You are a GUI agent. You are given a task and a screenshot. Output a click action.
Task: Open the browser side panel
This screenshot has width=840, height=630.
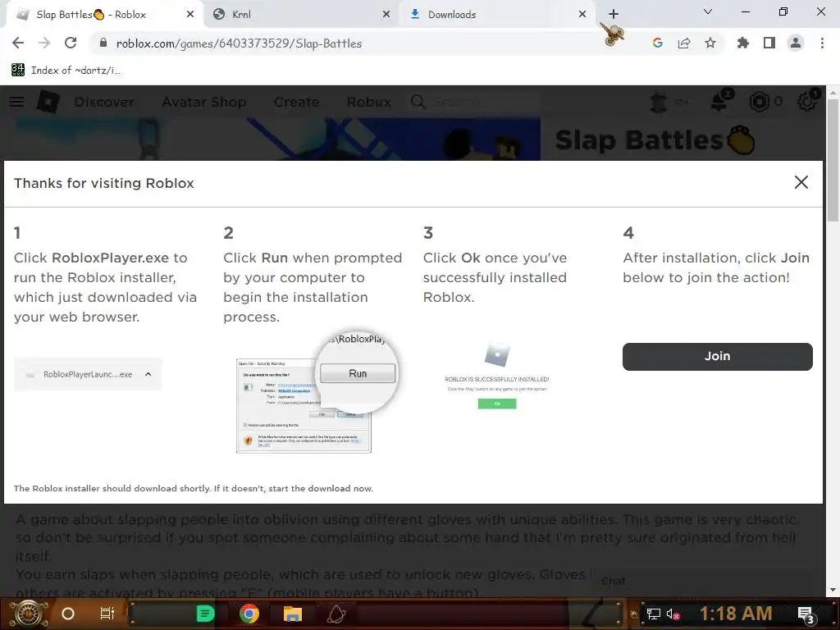[769, 43]
